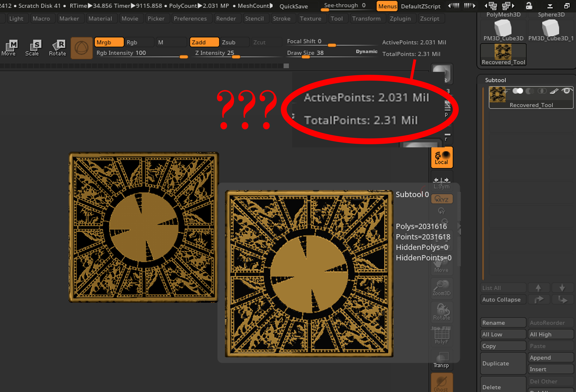Click the Copy subtool button
This screenshot has height=392, width=576.
tap(503, 346)
